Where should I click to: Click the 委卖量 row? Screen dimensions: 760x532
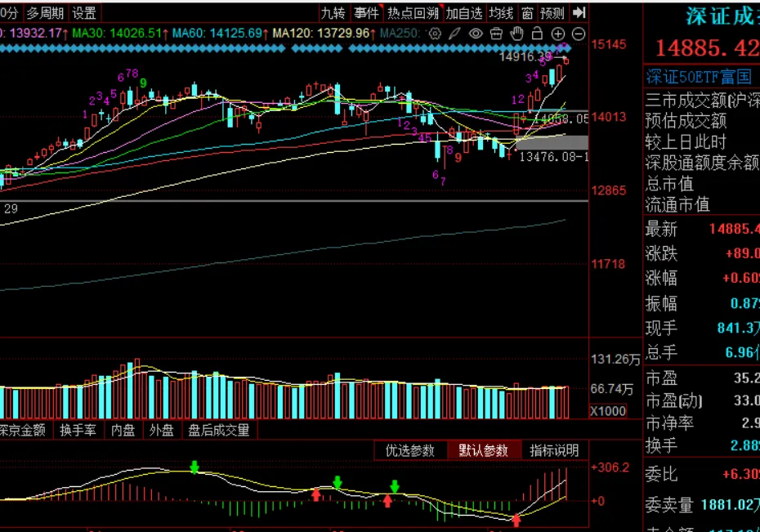(x=702, y=505)
